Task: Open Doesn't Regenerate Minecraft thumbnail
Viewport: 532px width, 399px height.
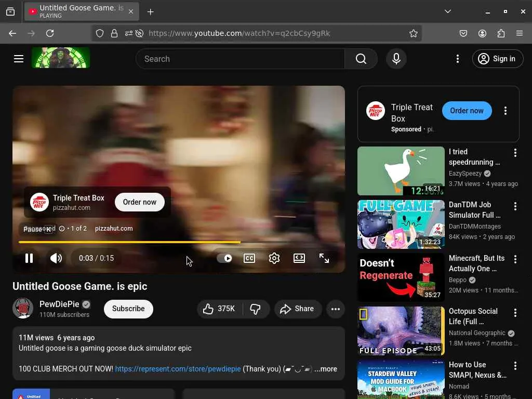Action: [x=401, y=277]
